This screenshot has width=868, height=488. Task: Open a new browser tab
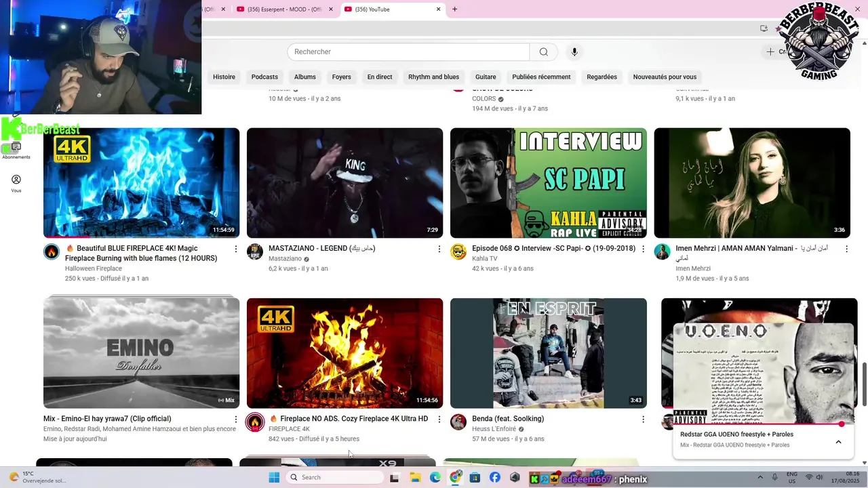(454, 9)
